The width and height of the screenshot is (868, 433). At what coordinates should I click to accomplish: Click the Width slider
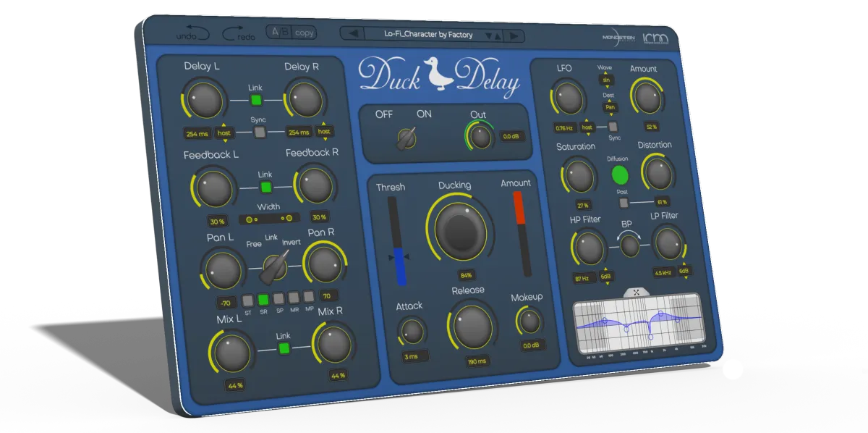click(269, 218)
